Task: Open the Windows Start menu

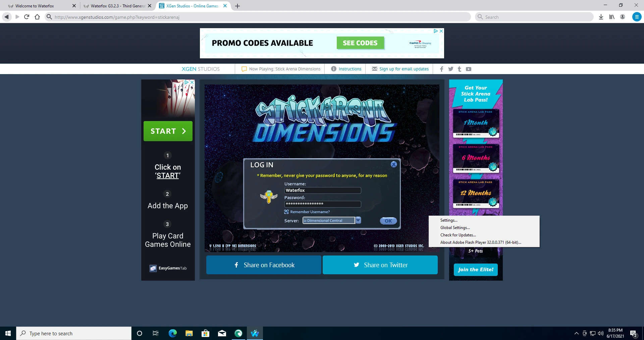Action: coord(8,333)
